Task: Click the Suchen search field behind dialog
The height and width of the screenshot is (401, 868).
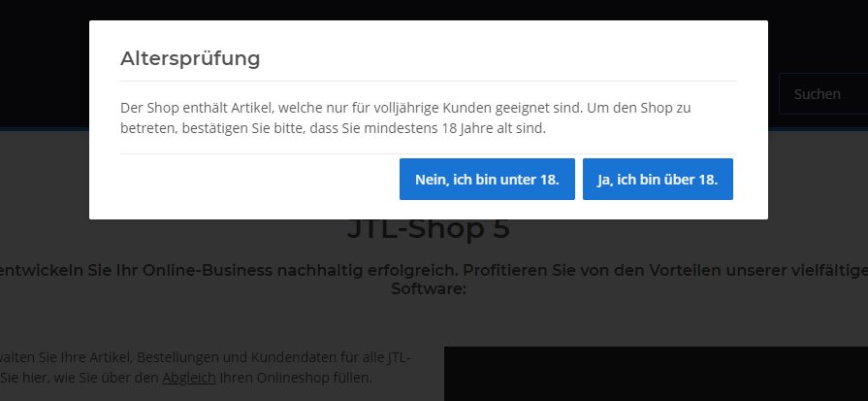Action: (823, 94)
